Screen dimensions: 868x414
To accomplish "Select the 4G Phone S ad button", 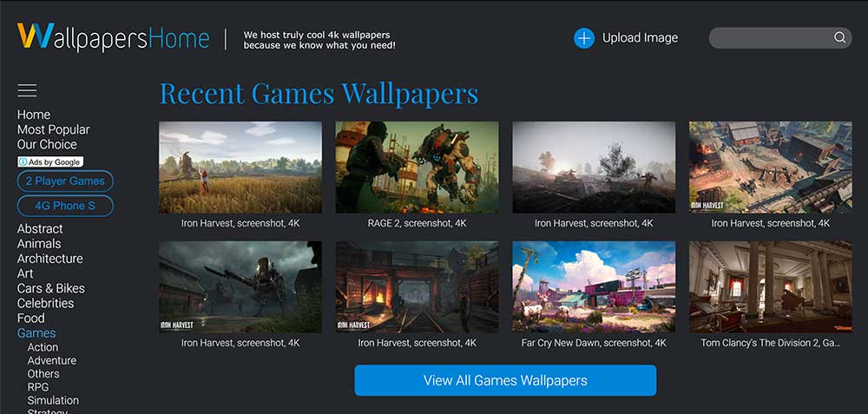I will click(x=65, y=206).
